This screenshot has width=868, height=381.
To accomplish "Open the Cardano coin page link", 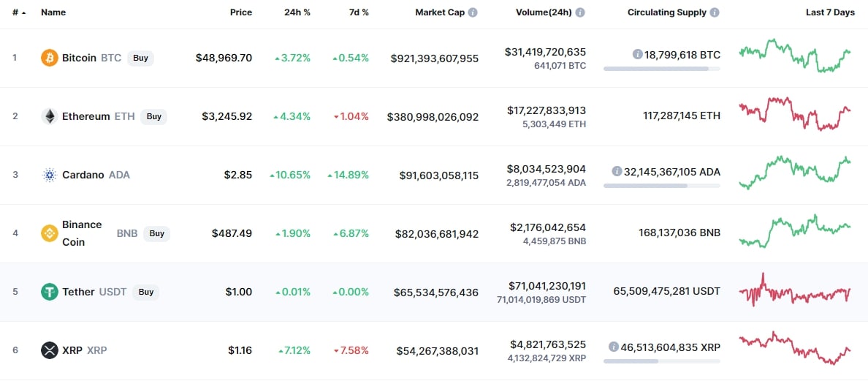I will point(83,175).
